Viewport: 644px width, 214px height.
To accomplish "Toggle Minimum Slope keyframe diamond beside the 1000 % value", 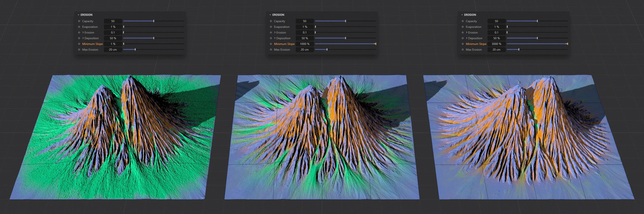I will [x=271, y=44].
